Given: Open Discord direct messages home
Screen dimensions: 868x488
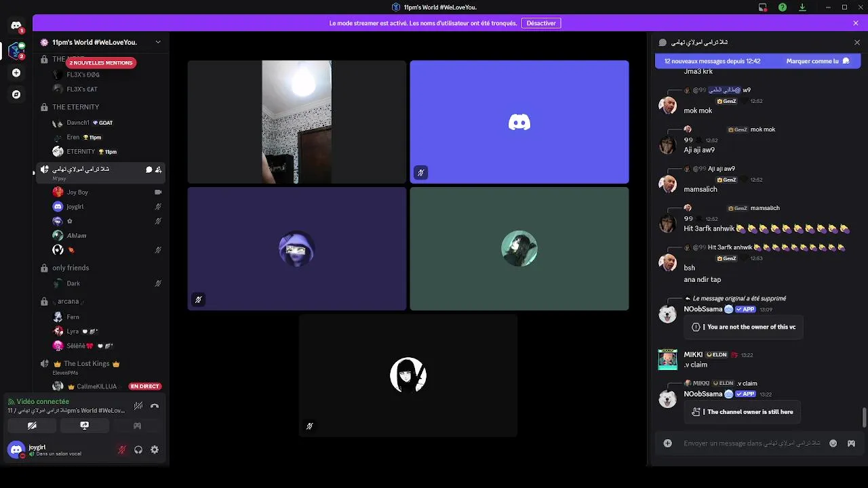Looking at the screenshot, I should (16, 26).
